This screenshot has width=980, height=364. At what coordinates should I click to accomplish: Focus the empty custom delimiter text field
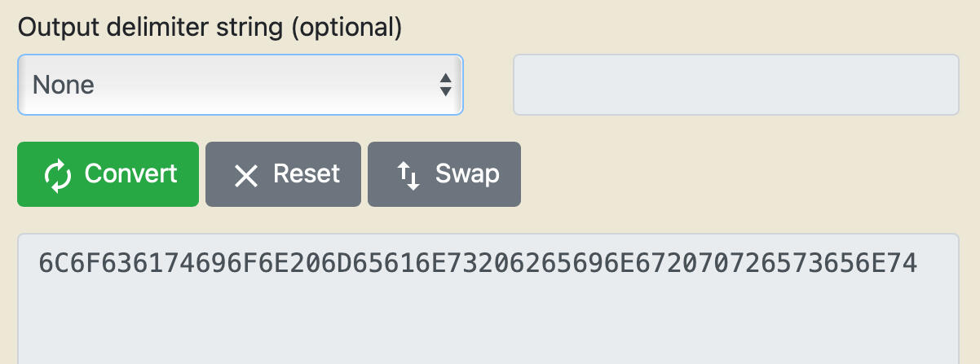tap(735, 85)
